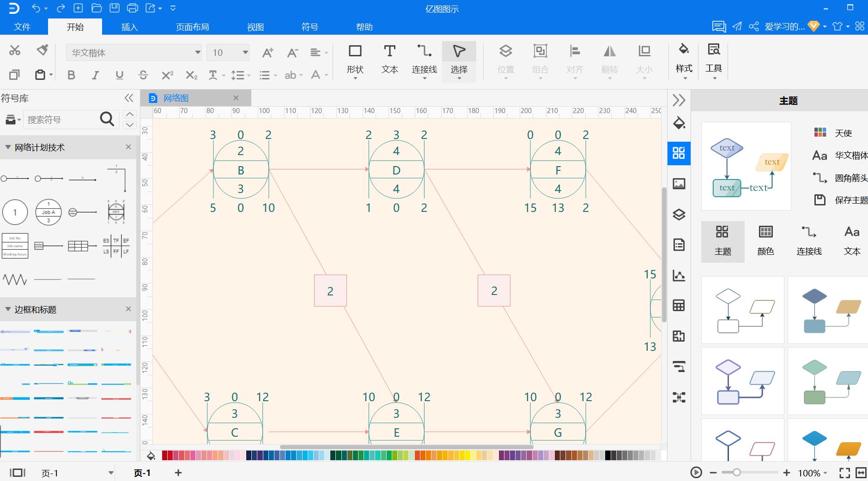Toggle underline text formatting
Image resolution: width=868 pixels, height=481 pixels.
(119, 75)
